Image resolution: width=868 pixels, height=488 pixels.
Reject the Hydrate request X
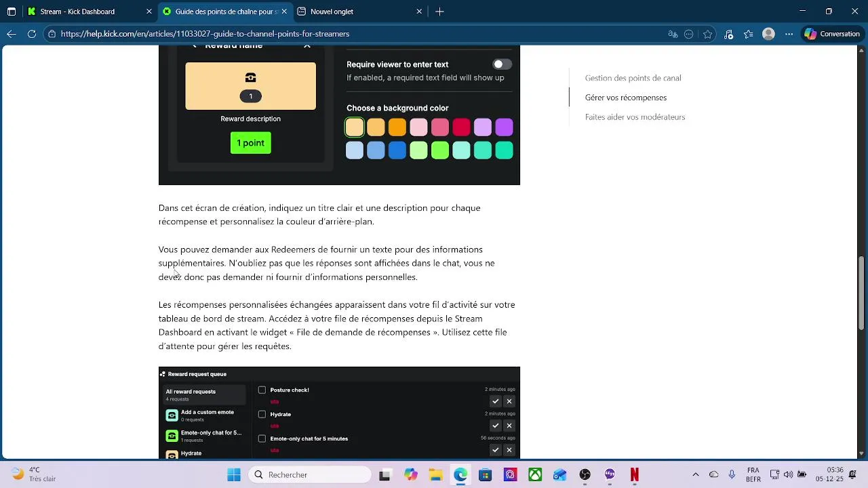[x=509, y=426]
